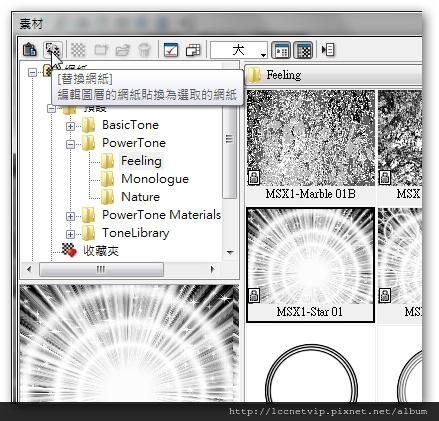Click the overlapping windows toolbar icon
439x421 pixels.
click(193, 50)
